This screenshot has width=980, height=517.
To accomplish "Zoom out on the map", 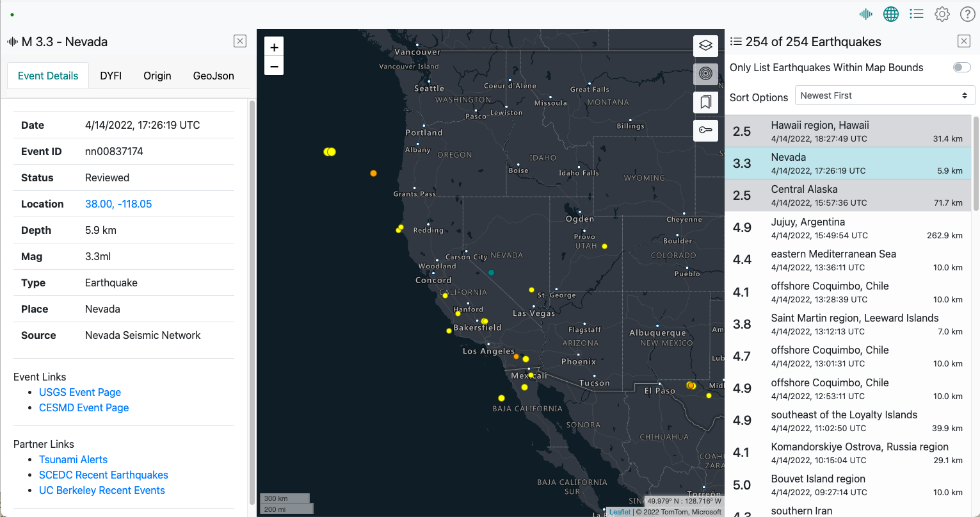I will click(274, 66).
